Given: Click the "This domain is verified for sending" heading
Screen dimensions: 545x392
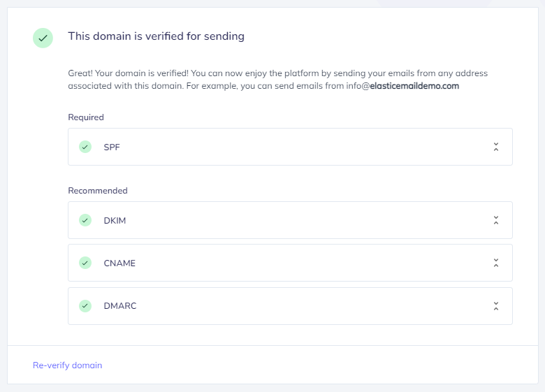Looking at the screenshot, I should pos(156,36).
